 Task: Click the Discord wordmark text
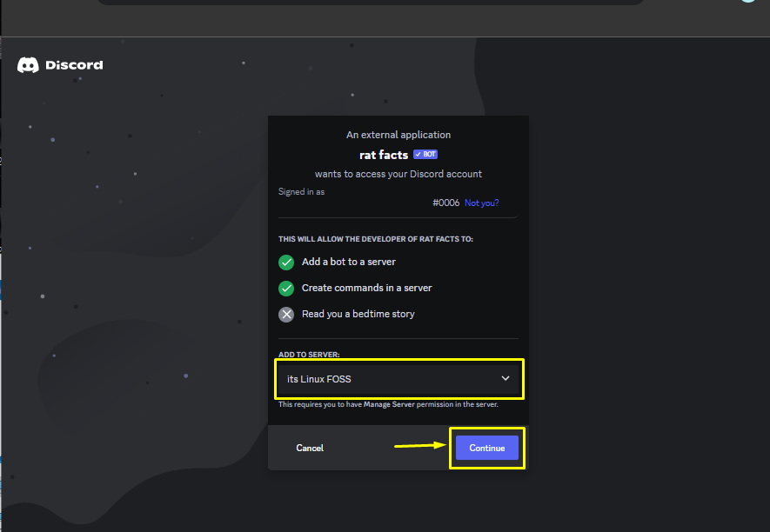74,65
